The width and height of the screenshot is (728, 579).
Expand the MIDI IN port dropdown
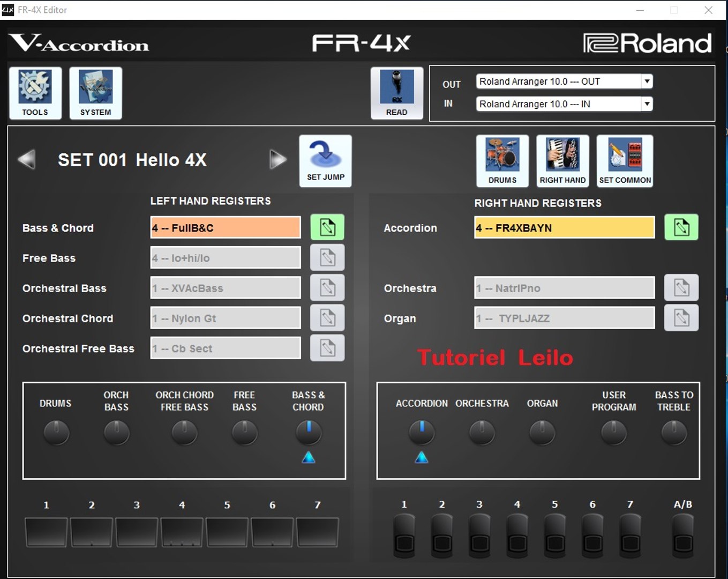tap(647, 104)
